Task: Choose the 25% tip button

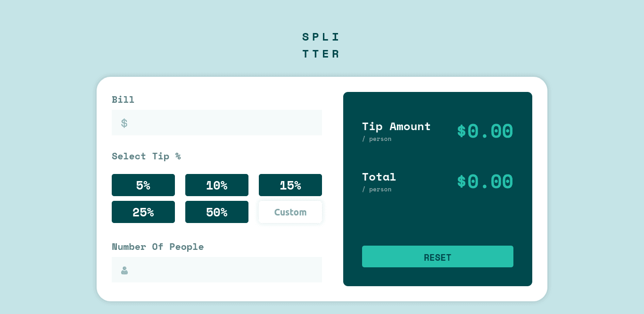Action: click(x=143, y=212)
